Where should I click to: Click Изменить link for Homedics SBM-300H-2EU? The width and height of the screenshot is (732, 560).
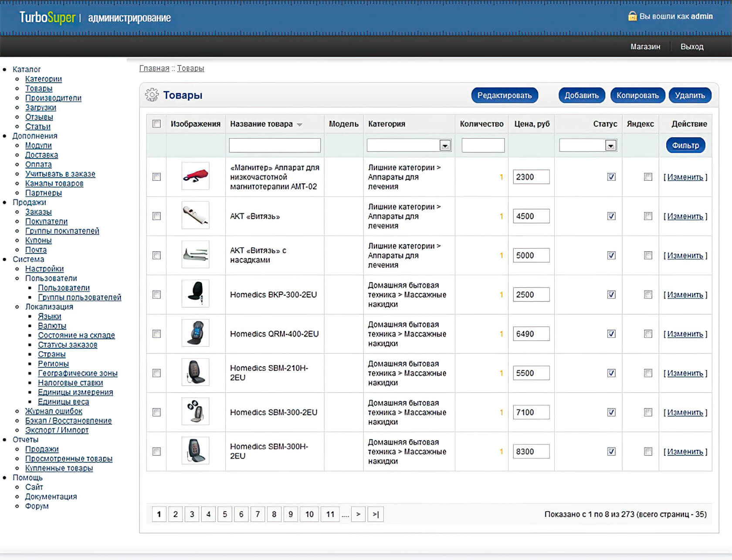coord(685,452)
